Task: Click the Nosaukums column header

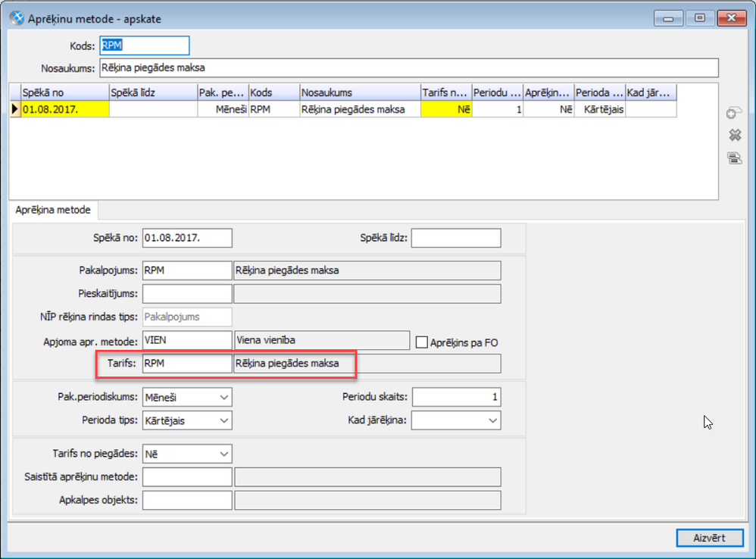Action: pos(359,92)
